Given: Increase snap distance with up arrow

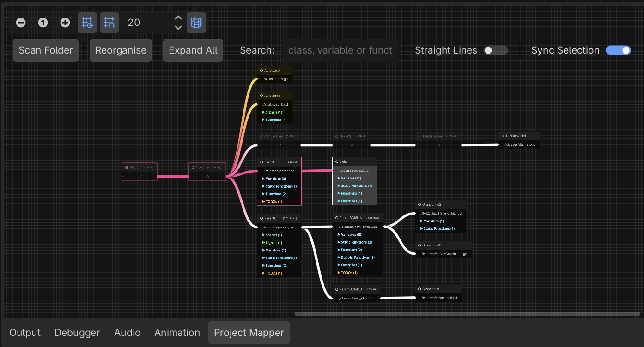Looking at the screenshot, I should (178, 18).
